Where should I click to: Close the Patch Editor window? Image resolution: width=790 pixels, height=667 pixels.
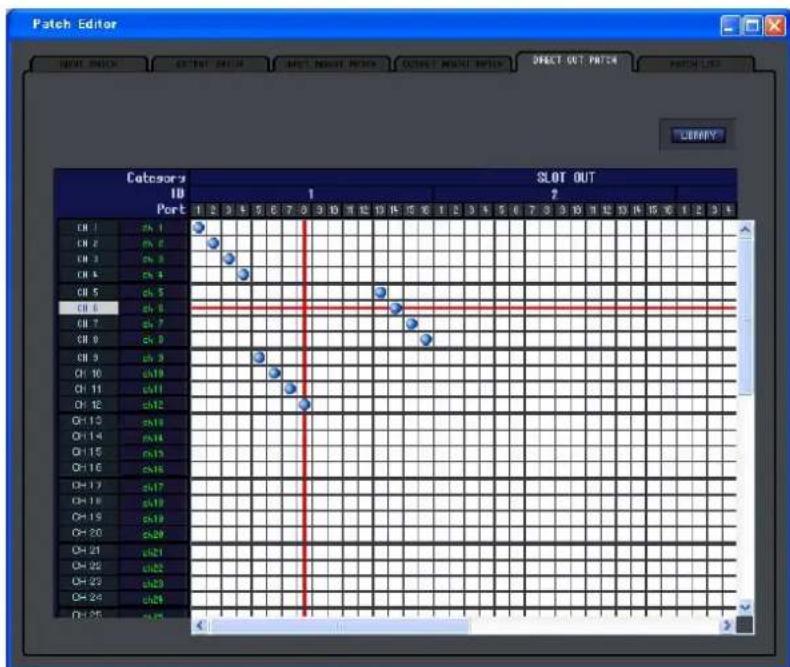point(774,26)
